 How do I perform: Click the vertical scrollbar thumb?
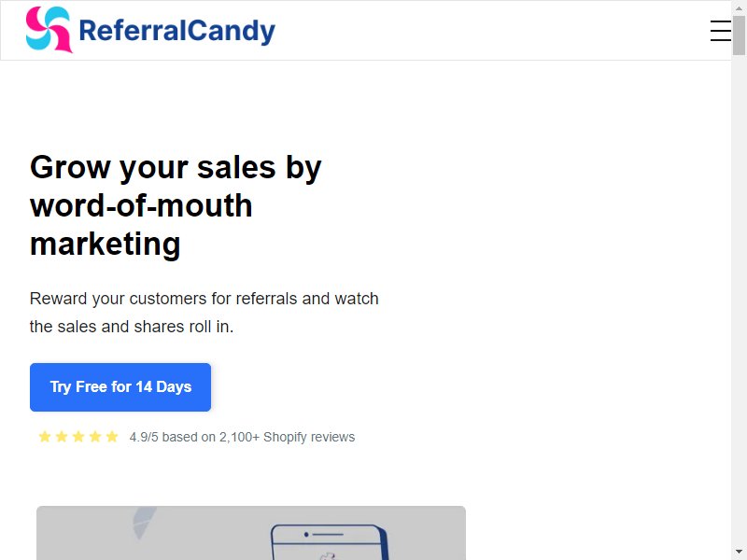click(x=739, y=35)
